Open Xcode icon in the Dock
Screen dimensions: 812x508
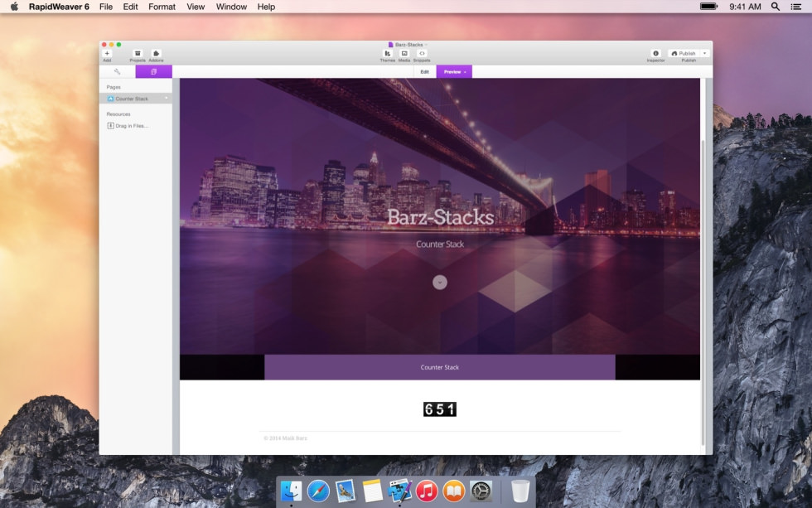(x=399, y=491)
